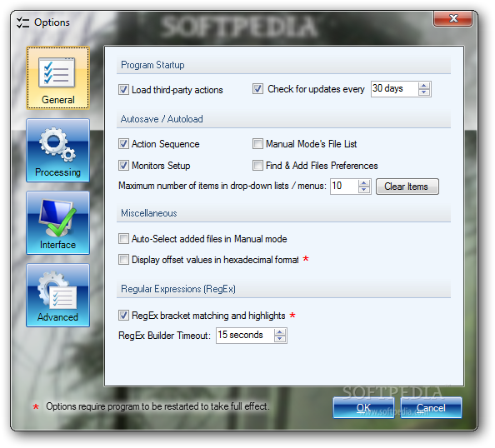Open the Processing options category

pyautogui.click(x=57, y=150)
